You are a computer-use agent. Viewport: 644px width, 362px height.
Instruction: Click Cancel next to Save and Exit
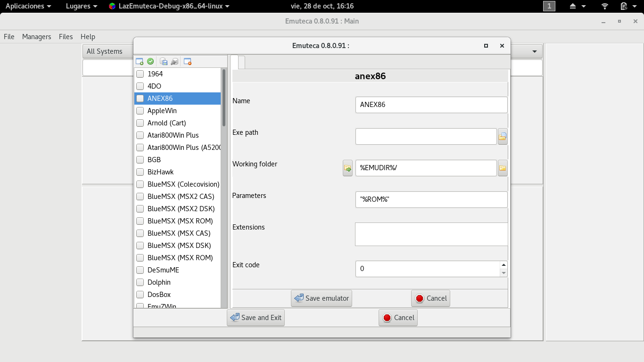click(398, 318)
